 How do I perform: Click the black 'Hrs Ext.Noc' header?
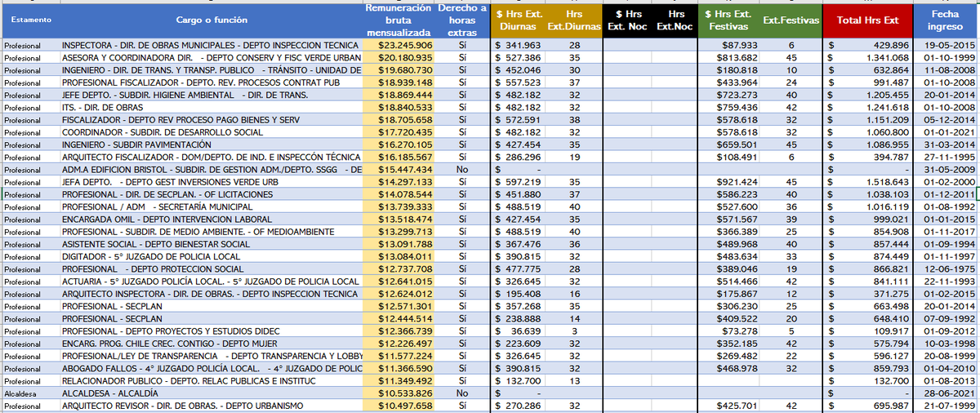tap(675, 20)
